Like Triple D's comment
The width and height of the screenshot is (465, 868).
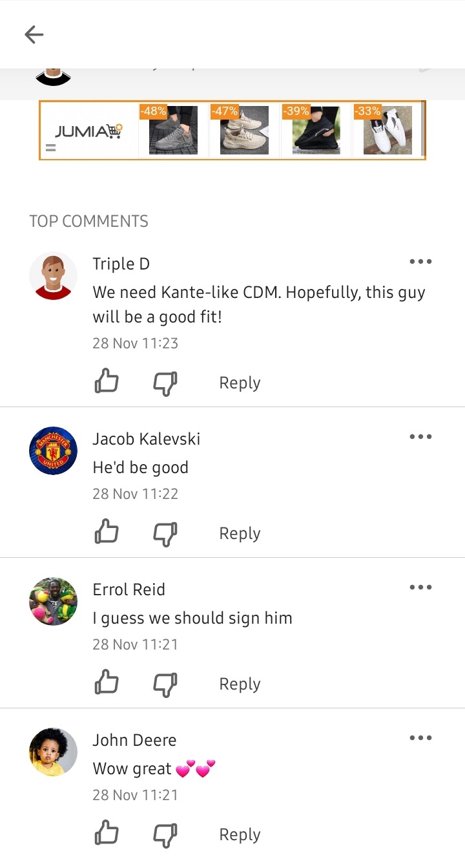point(107,381)
